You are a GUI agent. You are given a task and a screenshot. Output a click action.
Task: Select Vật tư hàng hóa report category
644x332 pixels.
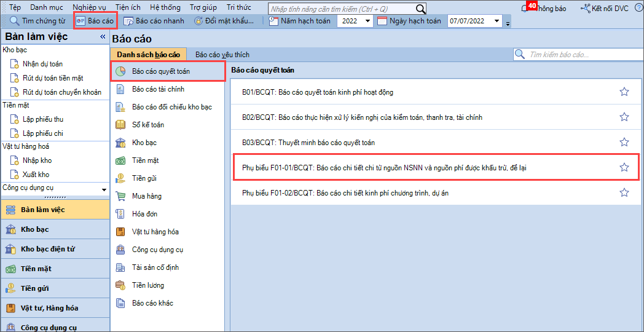168,232
